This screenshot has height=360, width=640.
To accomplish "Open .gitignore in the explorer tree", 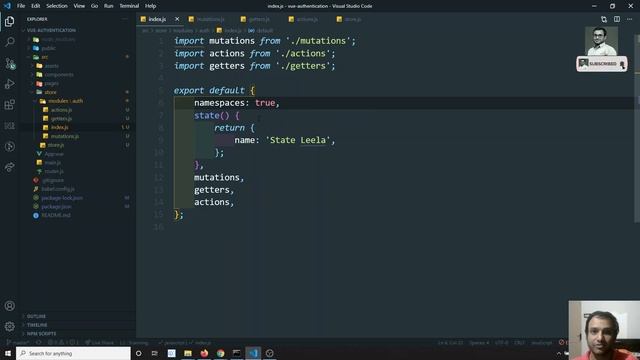I will (53, 180).
